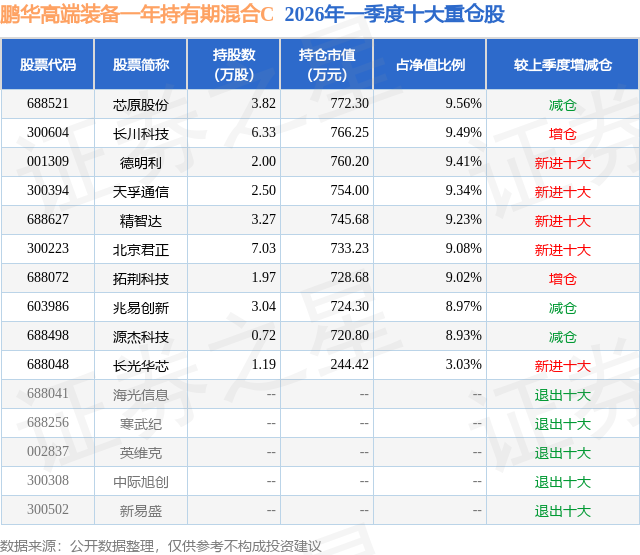Click the stock name 兆易创新
The image size is (640, 555).
[x=141, y=308]
